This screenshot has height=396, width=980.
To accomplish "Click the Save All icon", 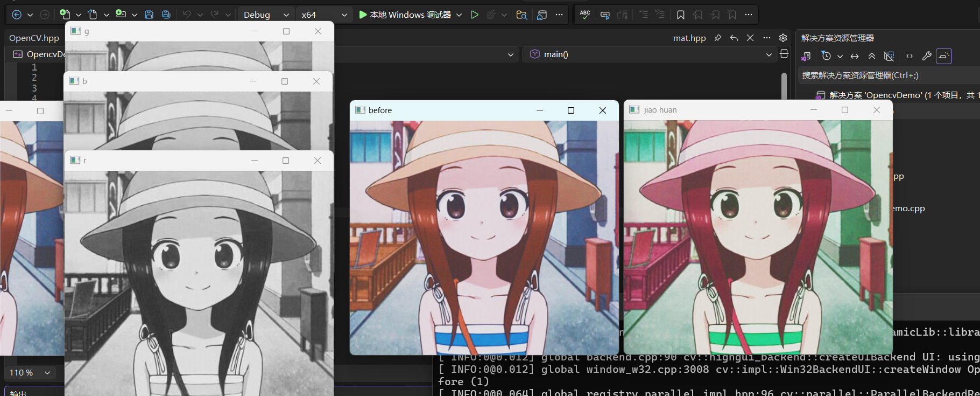I will (x=166, y=15).
